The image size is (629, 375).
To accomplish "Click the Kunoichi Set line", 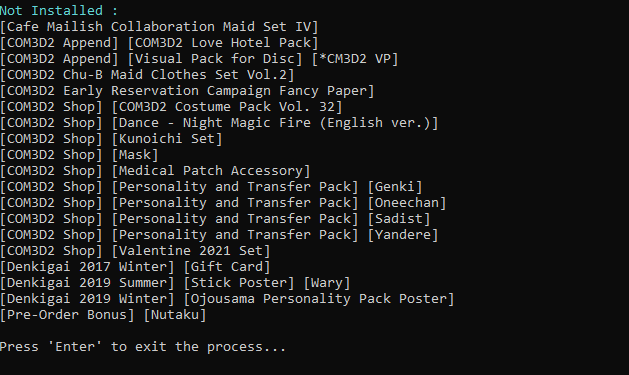I will [x=111, y=139].
